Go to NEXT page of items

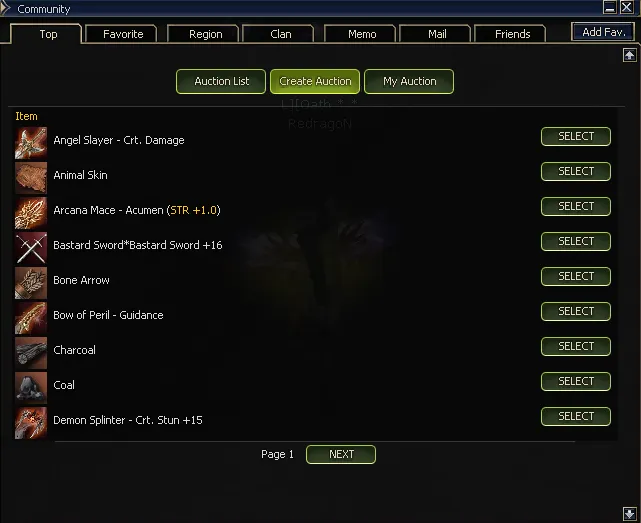pyautogui.click(x=341, y=454)
